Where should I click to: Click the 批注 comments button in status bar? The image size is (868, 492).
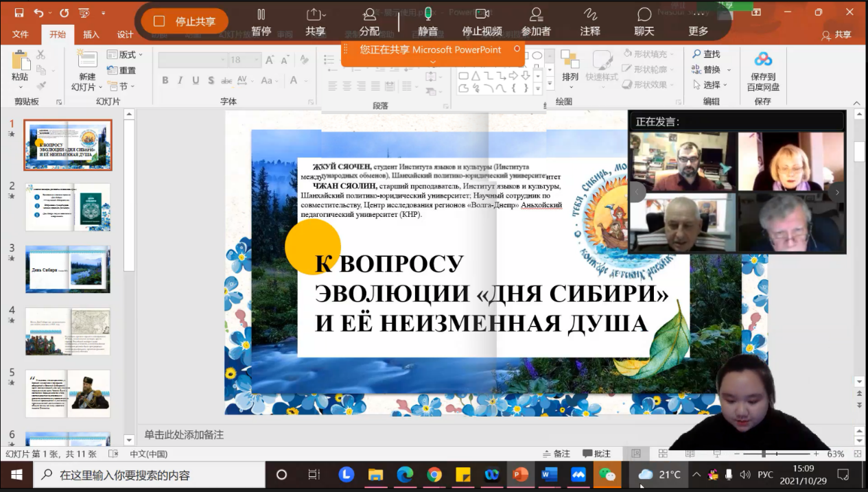click(596, 454)
